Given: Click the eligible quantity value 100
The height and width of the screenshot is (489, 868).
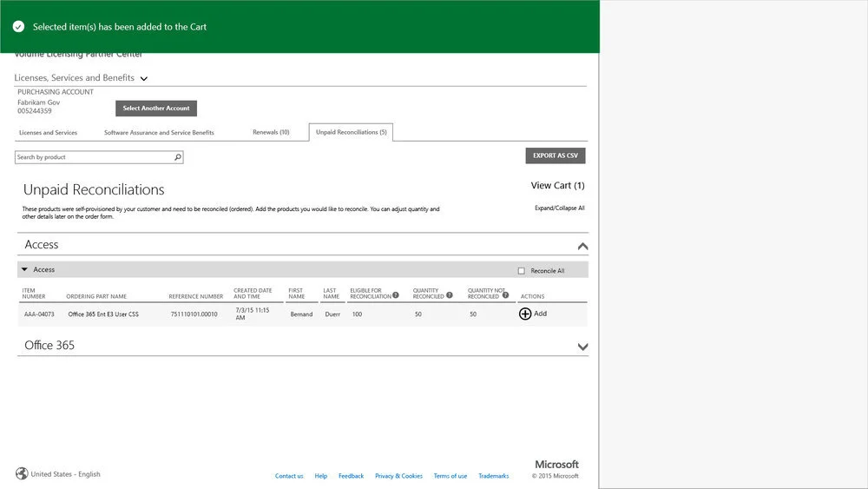Looking at the screenshot, I should pyautogui.click(x=357, y=314).
